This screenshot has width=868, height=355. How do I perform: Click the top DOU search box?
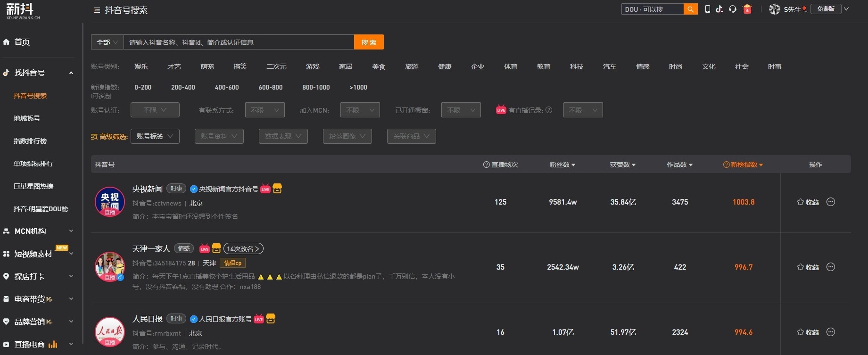[x=653, y=9]
